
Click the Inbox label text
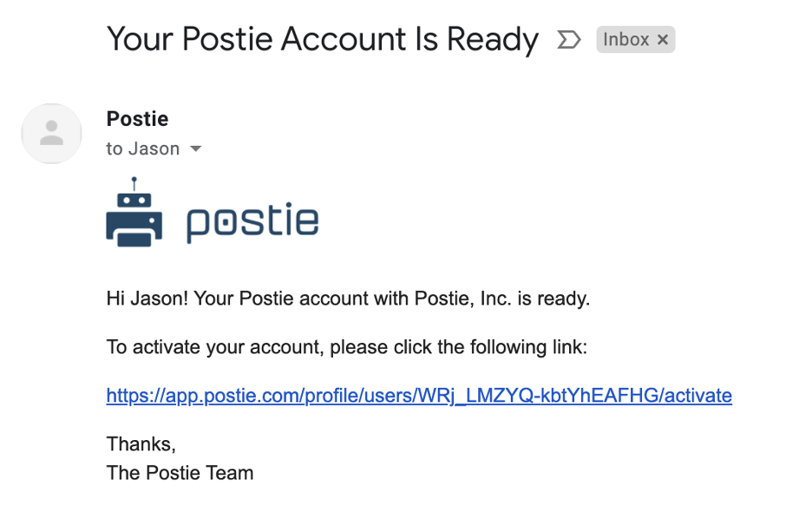pos(625,40)
